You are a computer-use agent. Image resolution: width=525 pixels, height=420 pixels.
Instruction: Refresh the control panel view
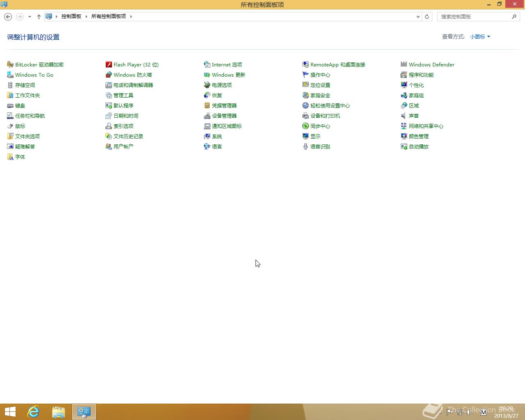click(x=427, y=16)
